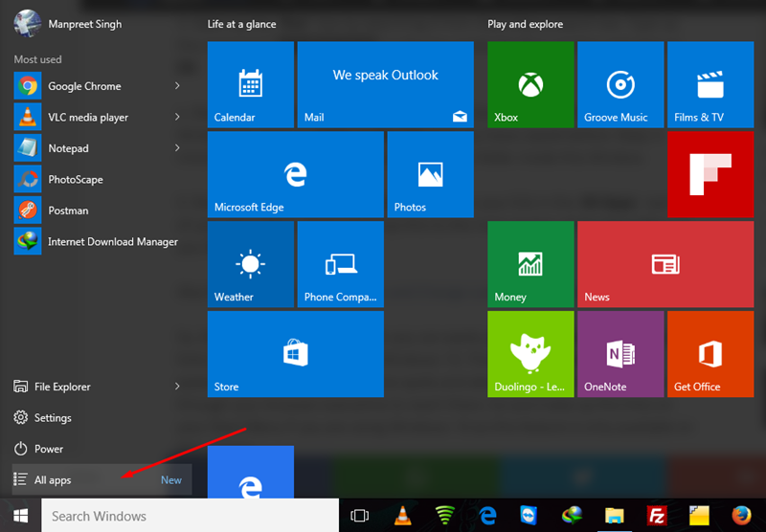Viewport: 766px width, 532px height.
Task: Click Edge icon on taskbar
Action: coord(487,516)
